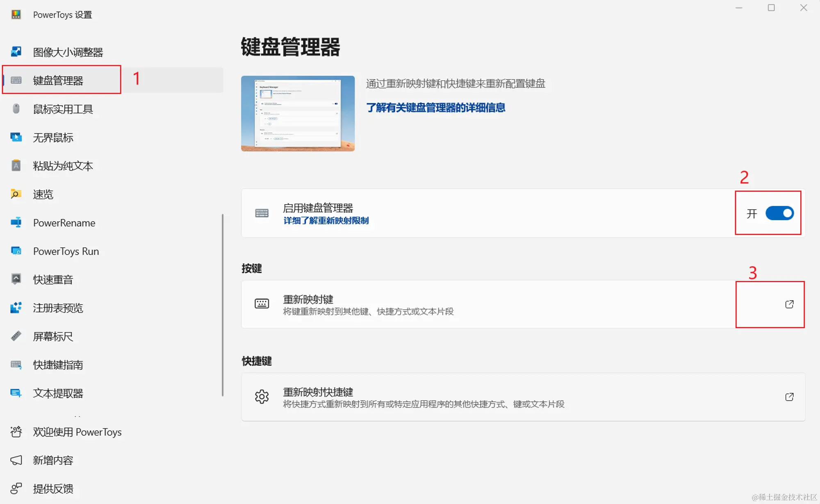Select Text Extractor (文本提取器) sidebar item
The height and width of the screenshot is (504, 820).
pyautogui.click(x=58, y=393)
